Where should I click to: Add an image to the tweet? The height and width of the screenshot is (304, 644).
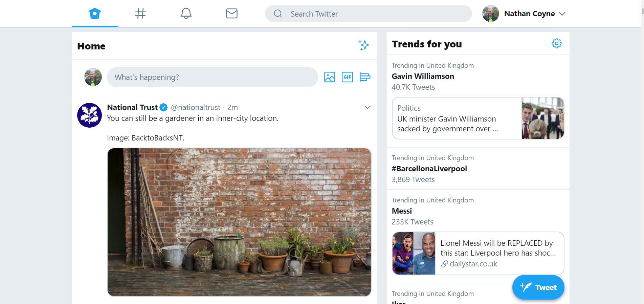(x=329, y=77)
